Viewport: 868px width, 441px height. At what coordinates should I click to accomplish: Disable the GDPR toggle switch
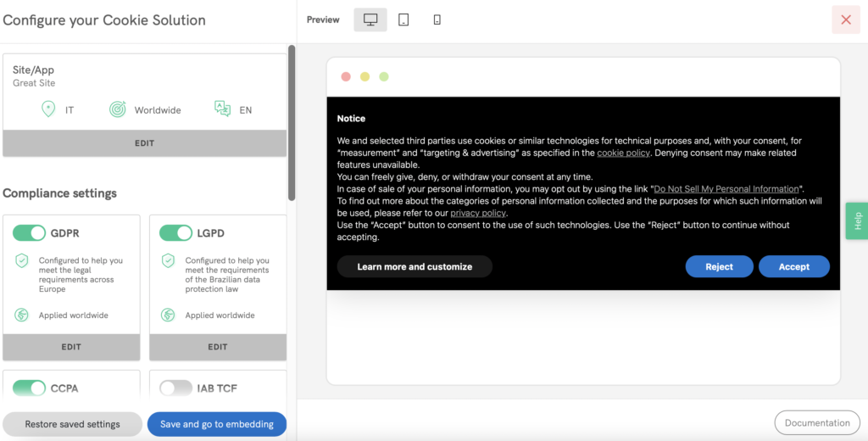pos(29,232)
